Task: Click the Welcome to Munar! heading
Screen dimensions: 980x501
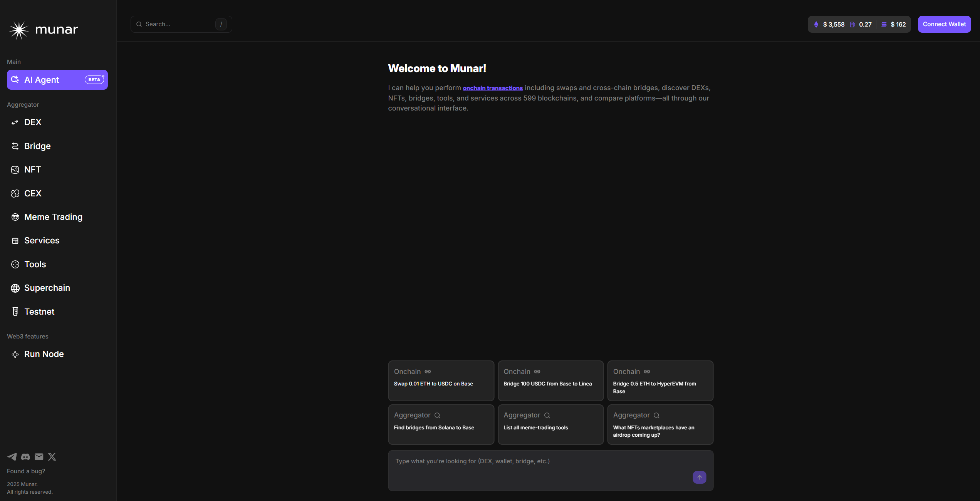Action: pyautogui.click(x=437, y=69)
